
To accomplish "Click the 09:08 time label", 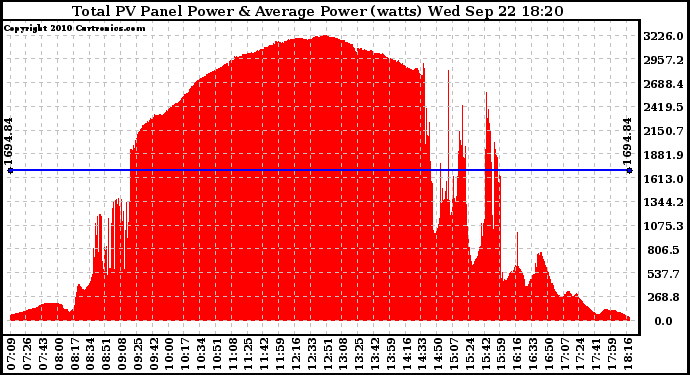I will click(x=121, y=355).
